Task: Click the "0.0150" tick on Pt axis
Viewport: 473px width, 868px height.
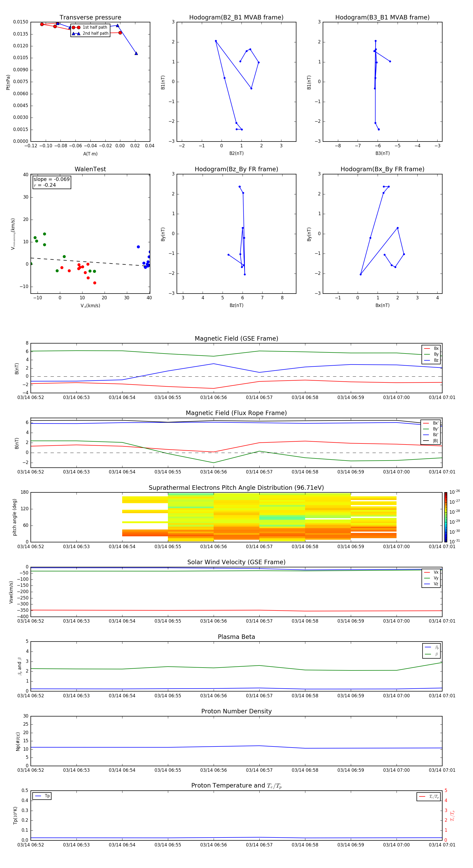Action: click(20, 22)
